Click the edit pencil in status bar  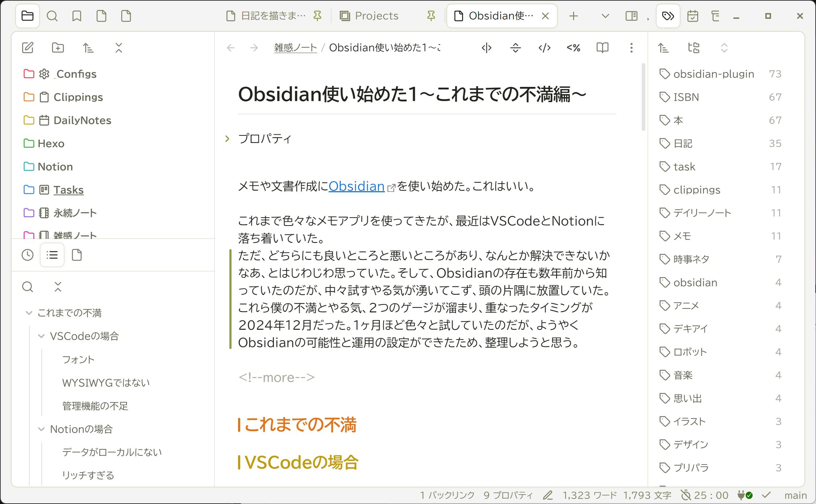click(x=548, y=495)
